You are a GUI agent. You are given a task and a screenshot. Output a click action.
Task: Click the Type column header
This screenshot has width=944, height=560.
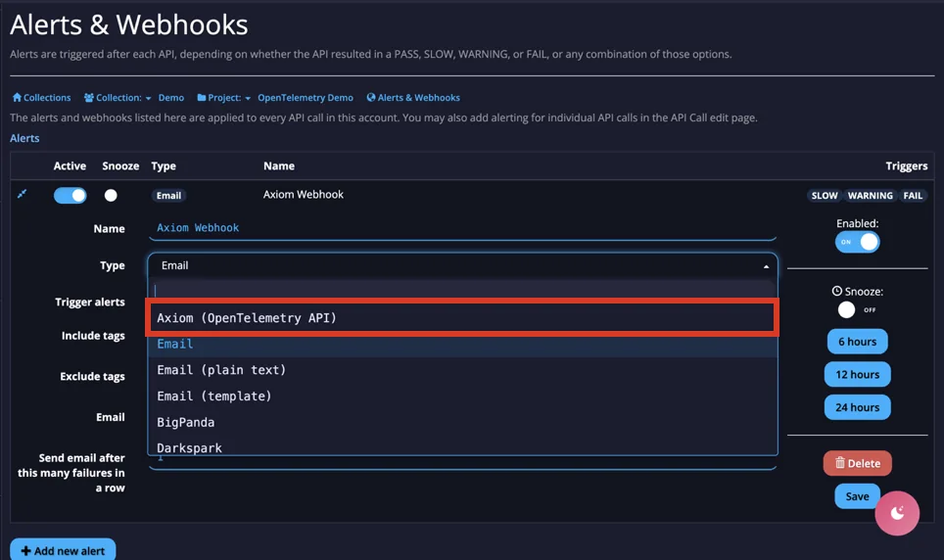(x=164, y=166)
